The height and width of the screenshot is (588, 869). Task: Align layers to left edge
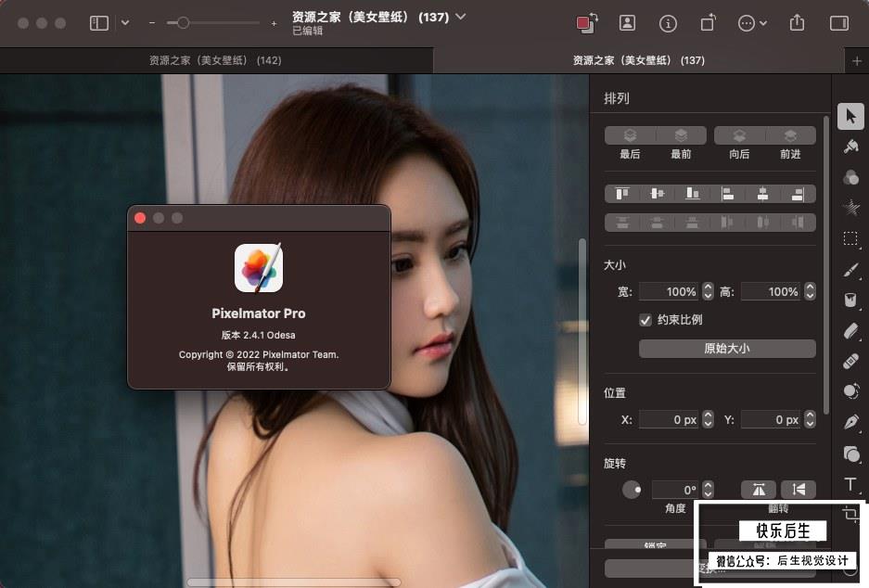point(728,194)
